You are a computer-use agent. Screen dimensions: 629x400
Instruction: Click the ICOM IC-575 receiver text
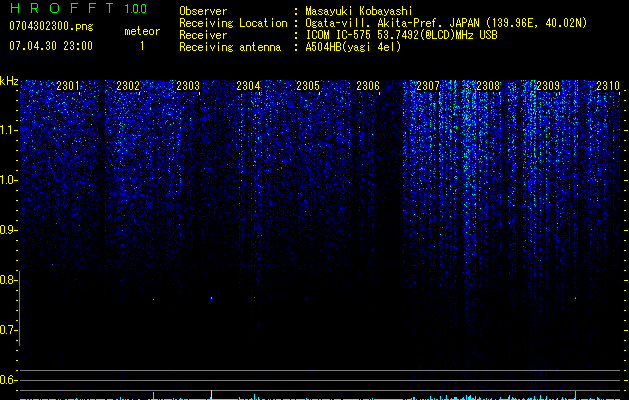(x=401, y=35)
